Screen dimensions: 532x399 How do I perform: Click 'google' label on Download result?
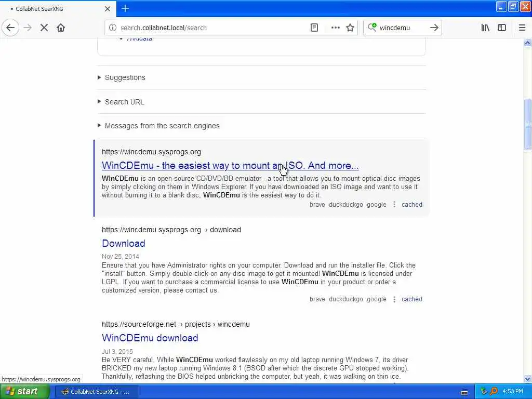click(377, 299)
